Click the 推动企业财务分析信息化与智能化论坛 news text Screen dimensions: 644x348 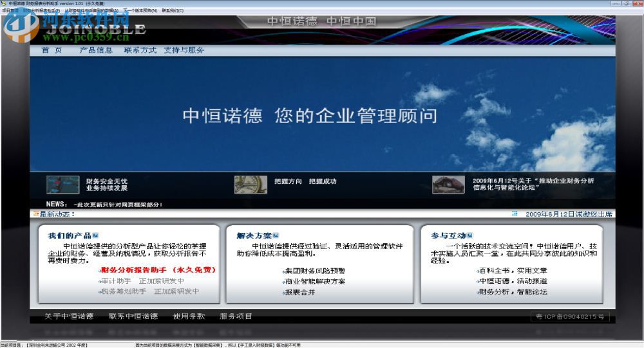pyautogui.click(x=533, y=184)
